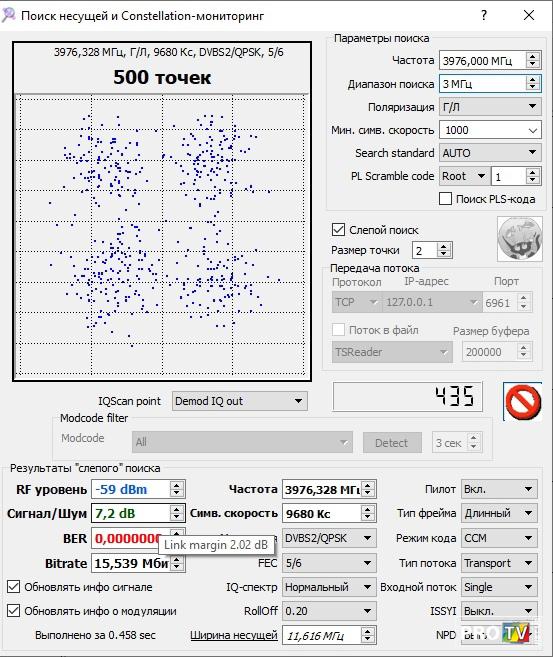Open the Пилот Вкл. dropdown

[499, 489]
